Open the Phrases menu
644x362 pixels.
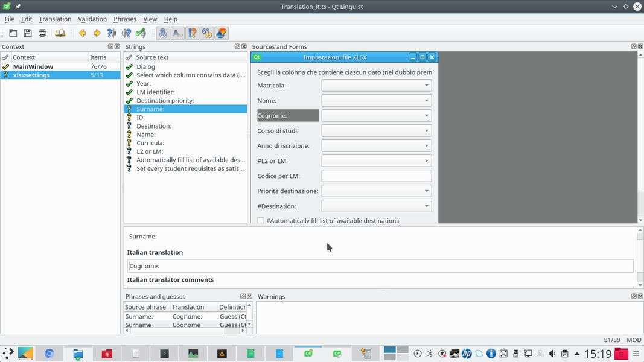124,19
